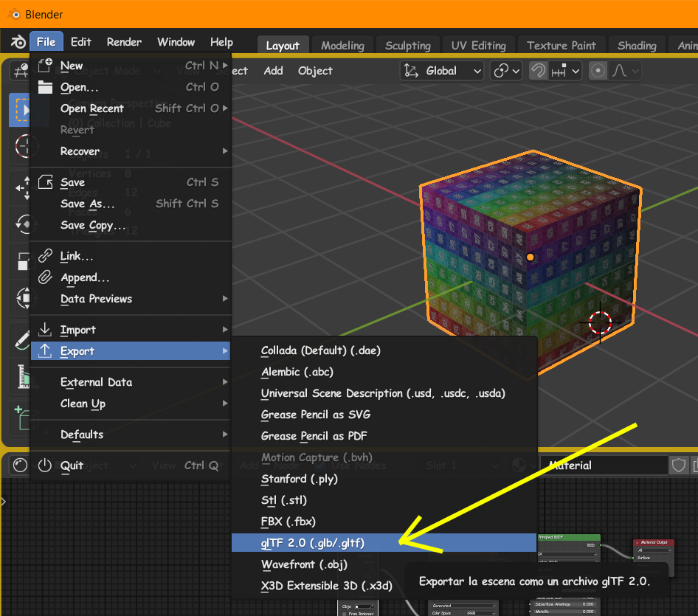
Task: Toggle the snapping magnet button
Action: click(x=538, y=71)
